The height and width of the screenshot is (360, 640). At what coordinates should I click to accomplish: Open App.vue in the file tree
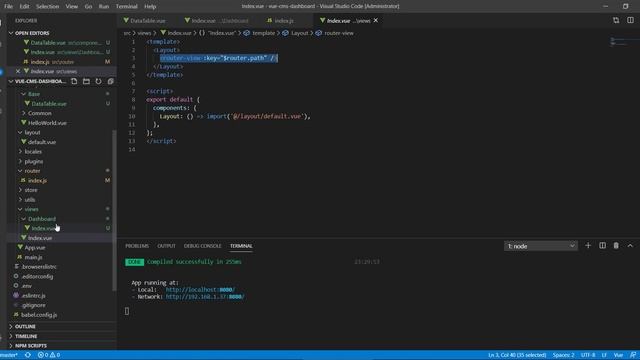coord(35,248)
